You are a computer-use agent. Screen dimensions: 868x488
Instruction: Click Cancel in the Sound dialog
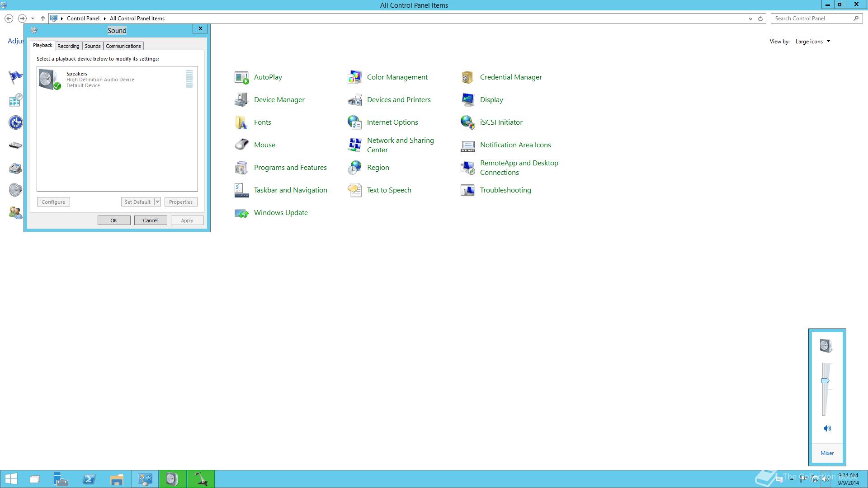151,221
